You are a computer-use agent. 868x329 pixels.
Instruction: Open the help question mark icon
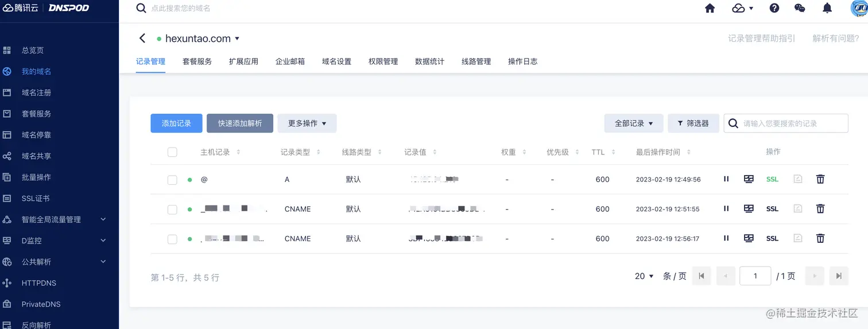pyautogui.click(x=774, y=8)
